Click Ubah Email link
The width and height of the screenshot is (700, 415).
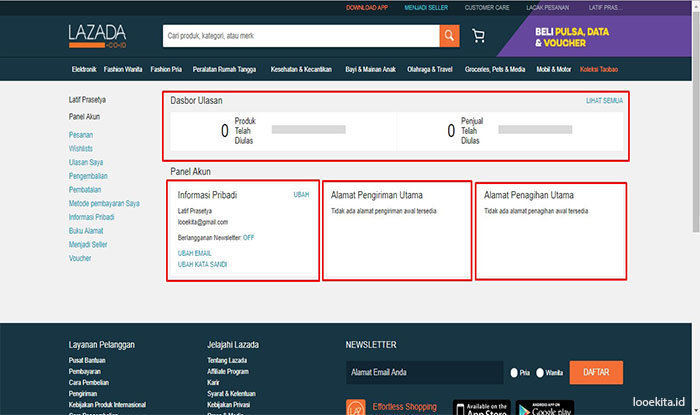pos(194,253)
